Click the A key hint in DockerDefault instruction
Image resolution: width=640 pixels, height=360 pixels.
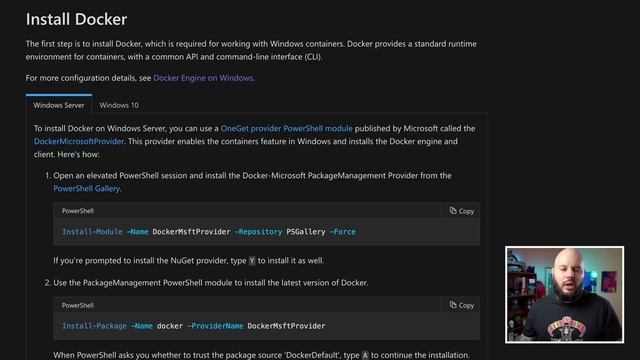point(365,356)
